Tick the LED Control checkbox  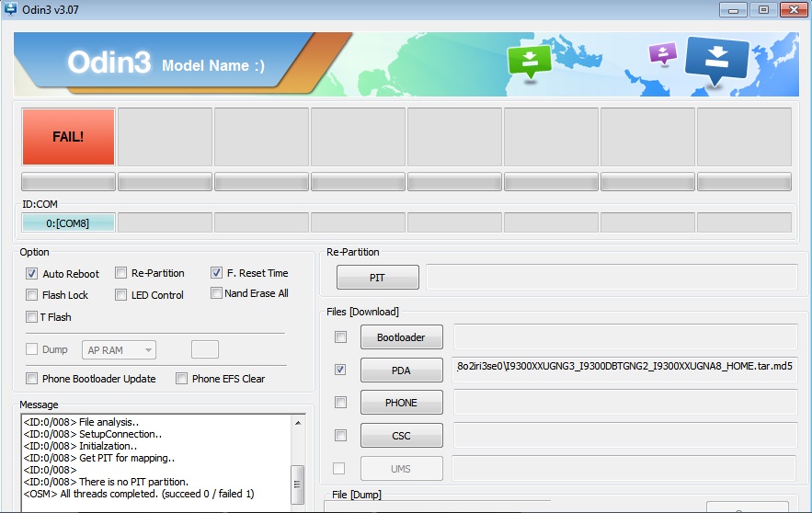click(120, 294)
